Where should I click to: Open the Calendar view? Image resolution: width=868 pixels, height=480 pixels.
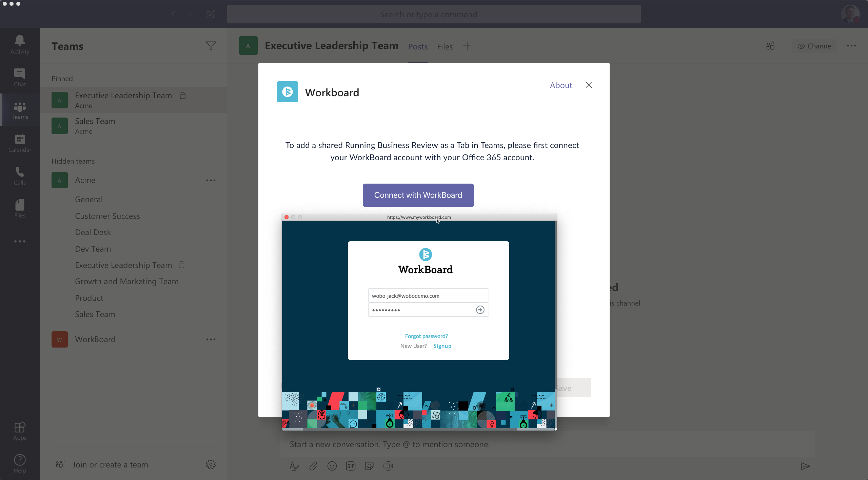(20, 143)
